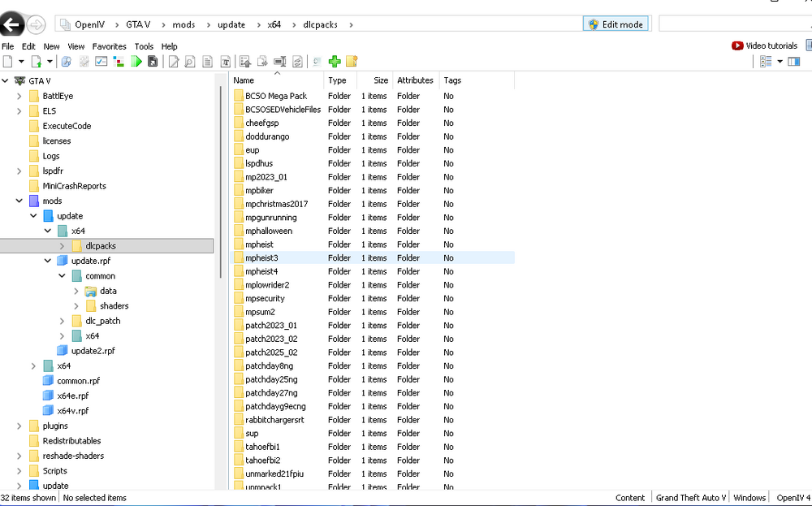Click the page with letter T icon
Viewport: 812px width, 506px height.
point(225,62)
